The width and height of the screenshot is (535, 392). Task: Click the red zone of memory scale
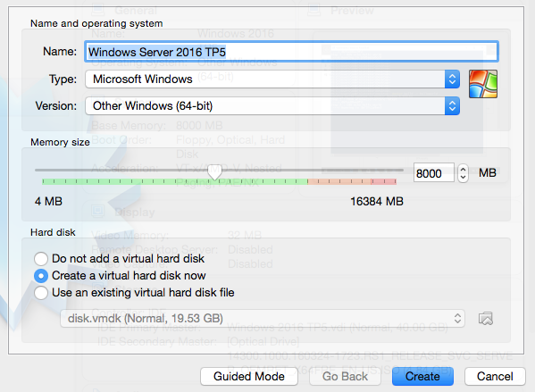coord(384,181)
